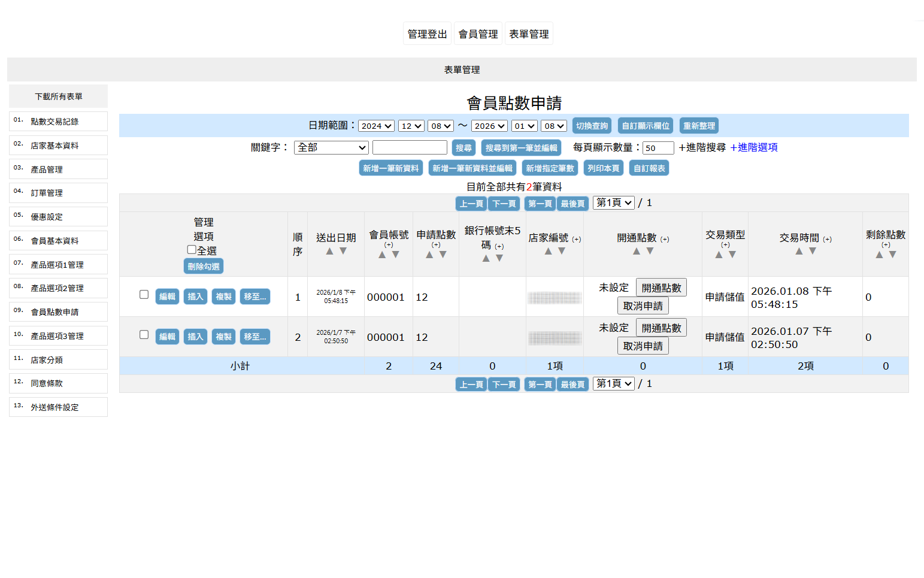Screen dimensions: 924x578
Task: Sort 申請點數 ascending arrow
Action: 429,255
